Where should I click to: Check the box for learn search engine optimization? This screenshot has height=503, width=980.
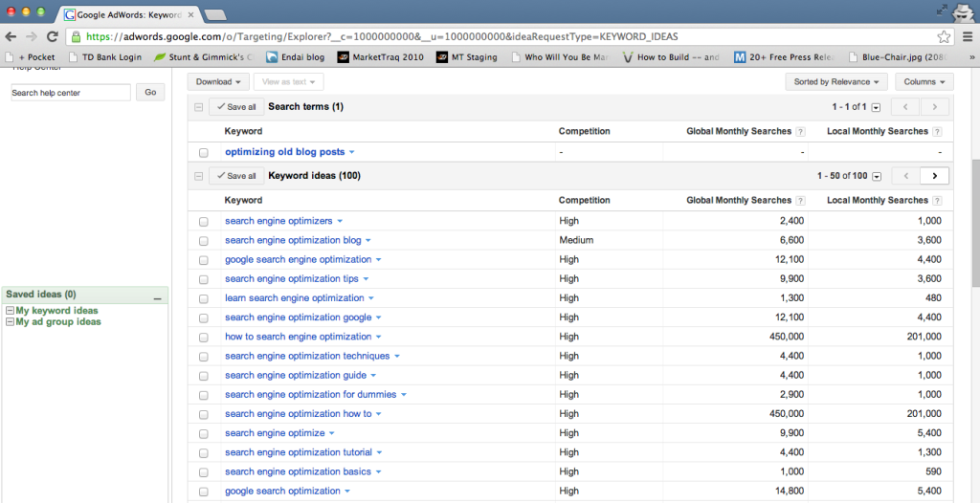[x=203, y=298]
